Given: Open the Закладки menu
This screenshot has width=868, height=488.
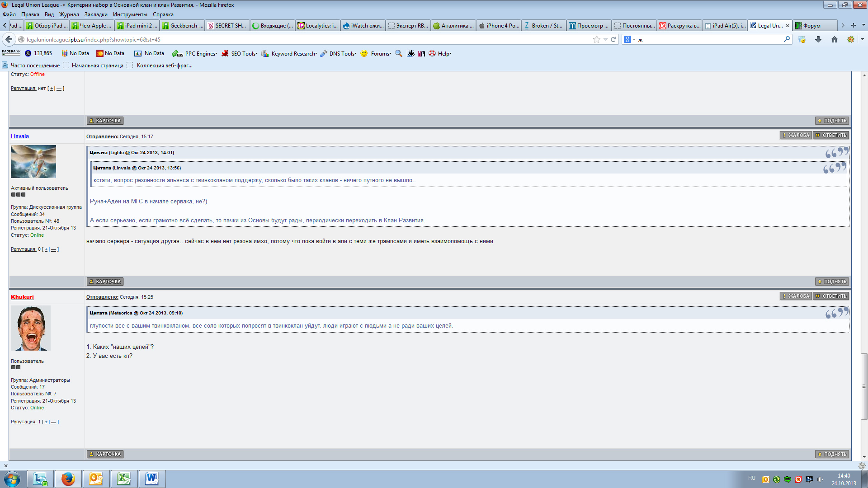Looking at the screenshot, I should tap(96, 14).
